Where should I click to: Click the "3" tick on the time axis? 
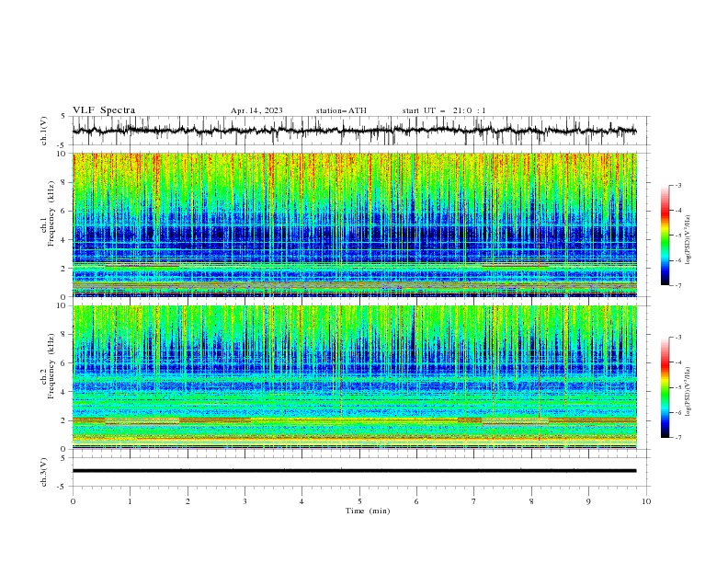tap(245, 501)
